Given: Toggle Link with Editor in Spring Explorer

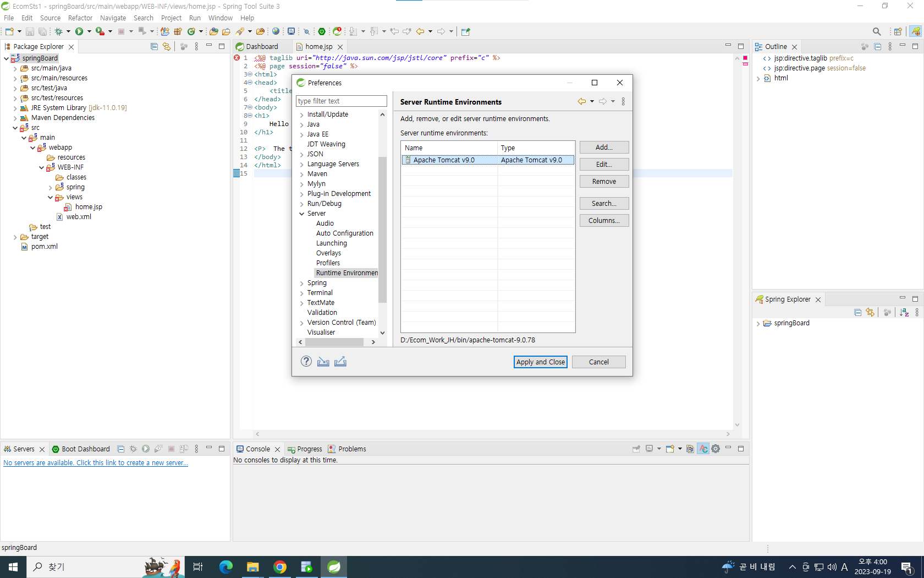Looking at the screenshot, I should (x=870, y=313).
